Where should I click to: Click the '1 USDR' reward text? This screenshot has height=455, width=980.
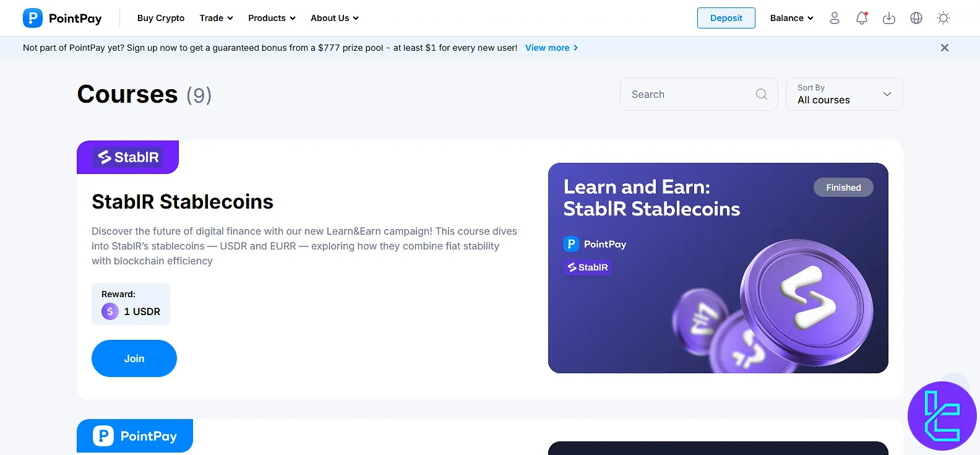click(x=142, y=311)
